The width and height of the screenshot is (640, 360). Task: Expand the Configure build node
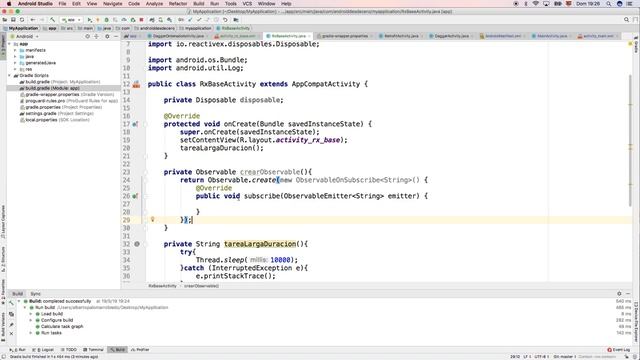coord(31,320)
